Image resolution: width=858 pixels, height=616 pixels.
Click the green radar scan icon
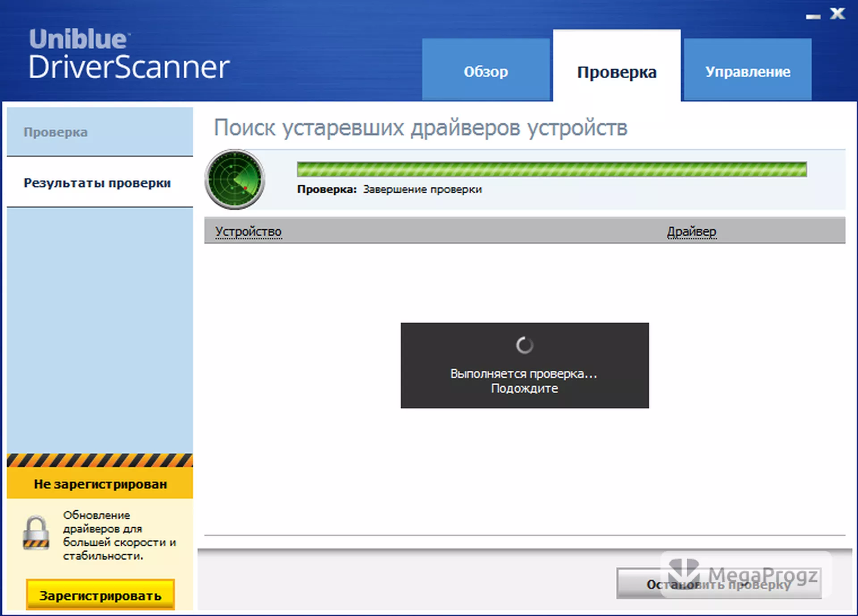[235, 180]
